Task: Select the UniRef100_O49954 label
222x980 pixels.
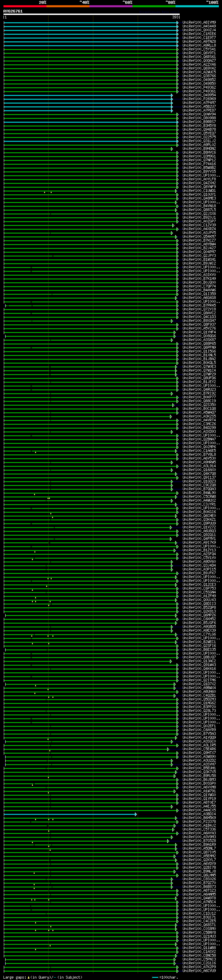Action: [x=199, y=95]
